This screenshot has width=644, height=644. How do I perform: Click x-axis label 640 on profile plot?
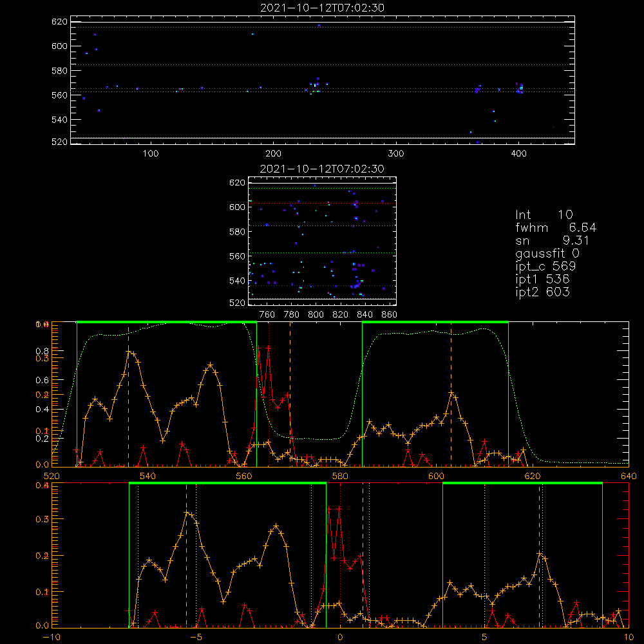click(x=629, y=477)
